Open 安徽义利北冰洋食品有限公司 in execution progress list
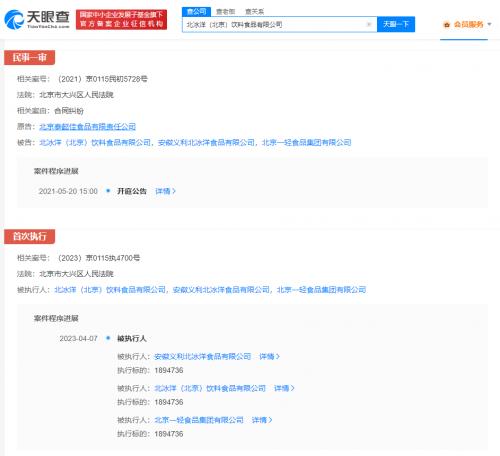Image resolution: width=500 pixels, height=456 pixels. pyautogui.click(x=202, y=357)
